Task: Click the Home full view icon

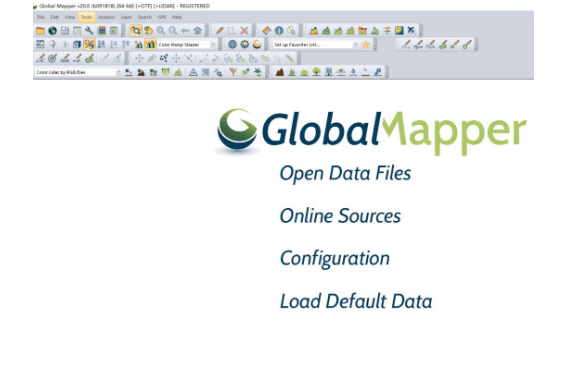Action: point(197,31)
